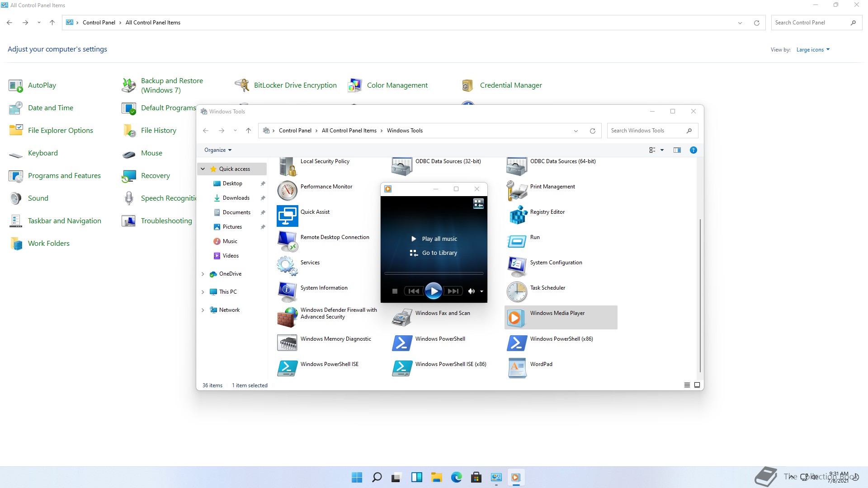This screenshot has height=488, width=868.
Task: Click Windows Tools vertical scrollbar
Action: [x=700, y=296]
